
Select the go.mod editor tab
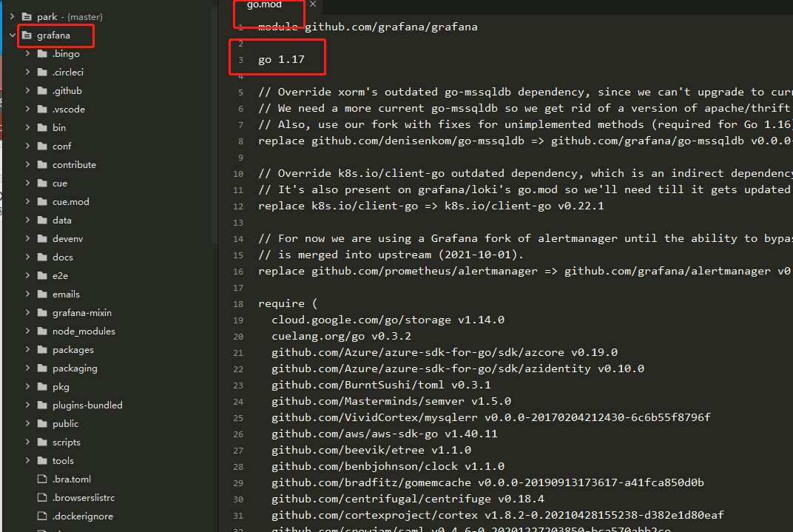[x=264, y=4]
